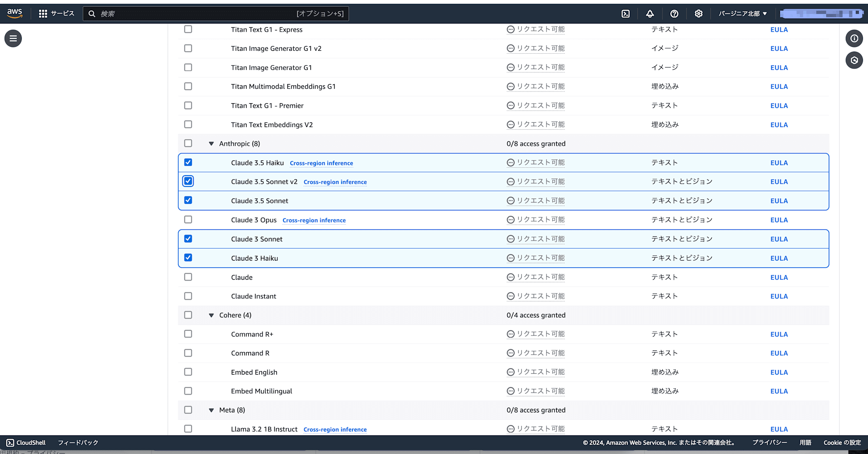
Task: Open EULA for Embed English
Action: pyautogui.click(x=779, y=372)
